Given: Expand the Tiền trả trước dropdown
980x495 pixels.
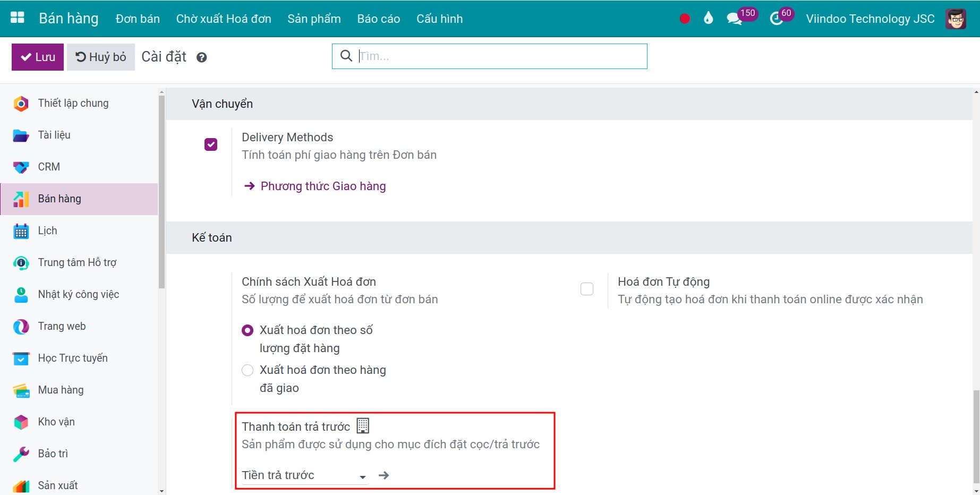Looking at the screenshot, I should pos(363,476).
